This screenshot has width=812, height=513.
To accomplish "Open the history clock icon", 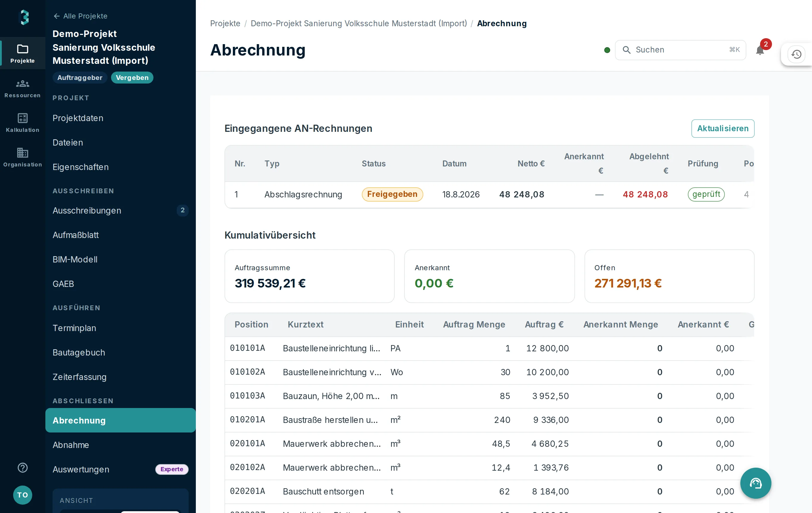I will [796, 54].
